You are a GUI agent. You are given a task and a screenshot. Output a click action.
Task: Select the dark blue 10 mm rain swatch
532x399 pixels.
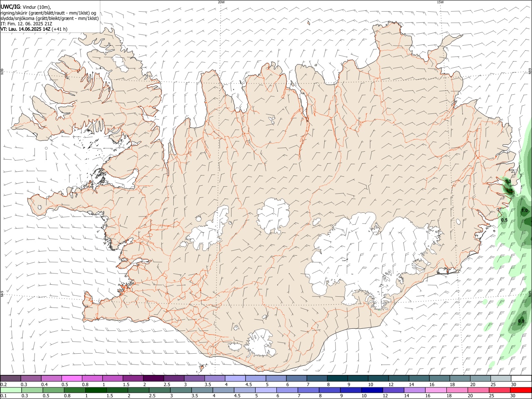click(372, 390)
